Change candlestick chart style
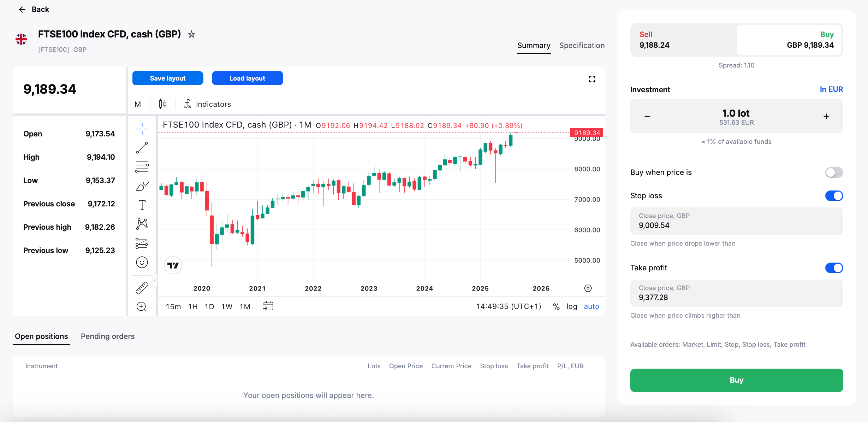The width and height of the screenshot is (868, 422). pos(162,104)
